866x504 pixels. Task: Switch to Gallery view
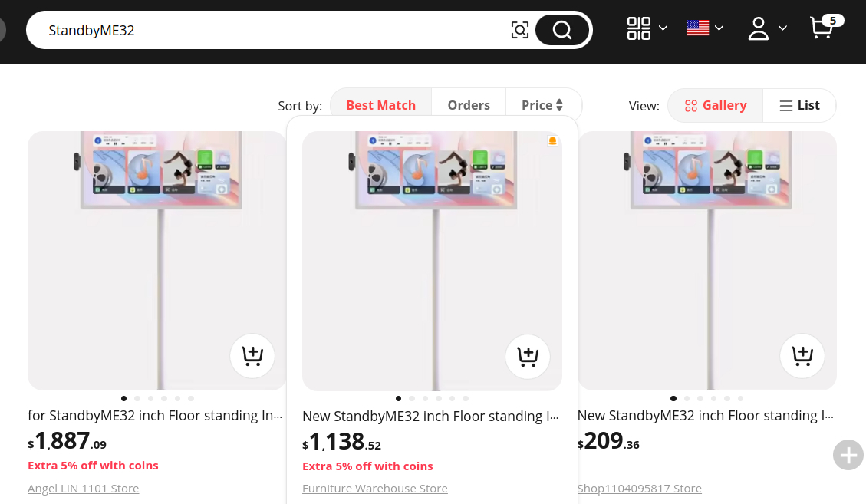click(x=716, y=106)
